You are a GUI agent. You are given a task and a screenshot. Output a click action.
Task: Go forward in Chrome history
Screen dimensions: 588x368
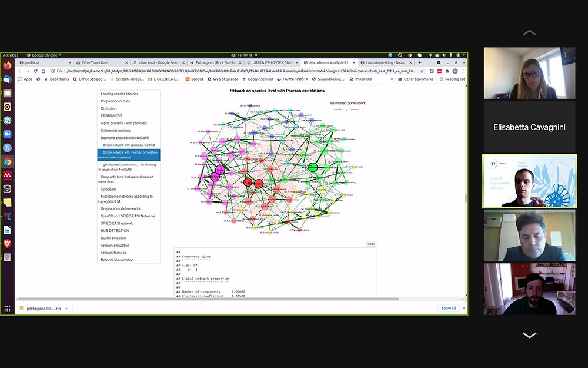click(28, 71)
